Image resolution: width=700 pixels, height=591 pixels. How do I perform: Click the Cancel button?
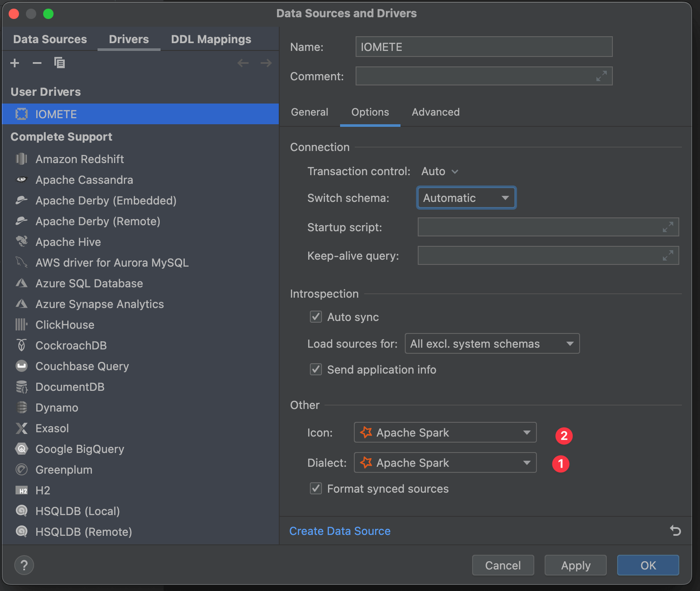coord(503,565)
